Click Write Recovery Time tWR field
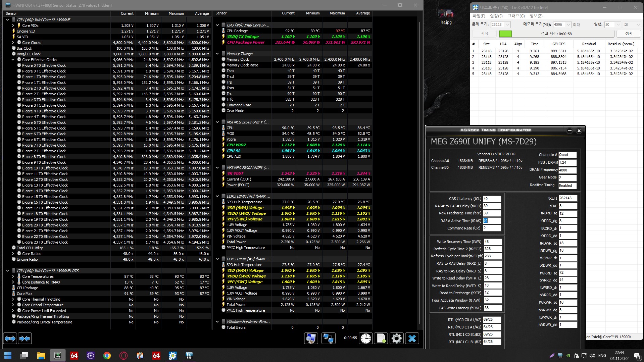This screenshot has width=644, height=362. coord(493,242)
